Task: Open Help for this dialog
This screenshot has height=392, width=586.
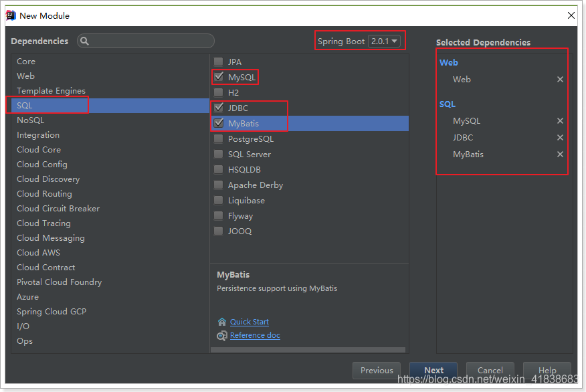Action: [547, 371]
